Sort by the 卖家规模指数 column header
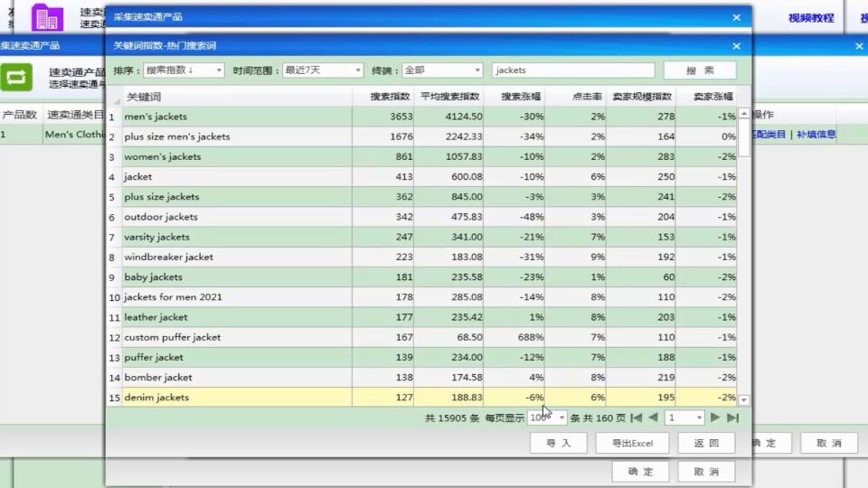This screenshot has width=868, height=488. point(640,97)
